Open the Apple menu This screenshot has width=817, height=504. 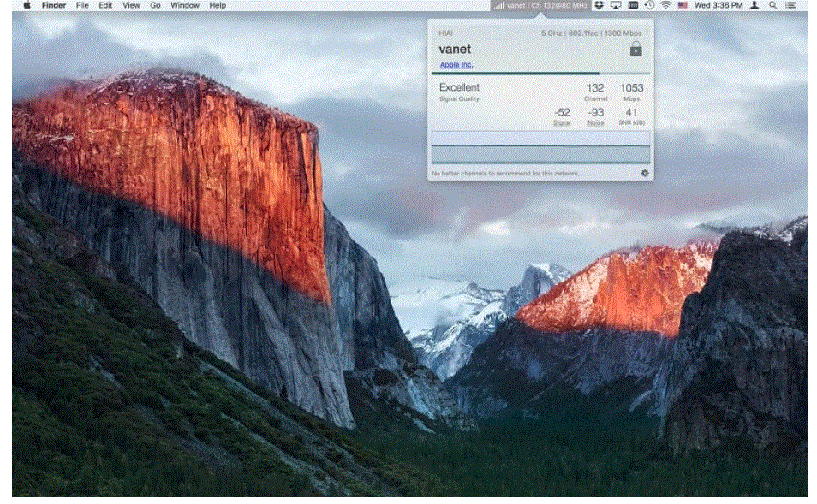click(27, 5)
